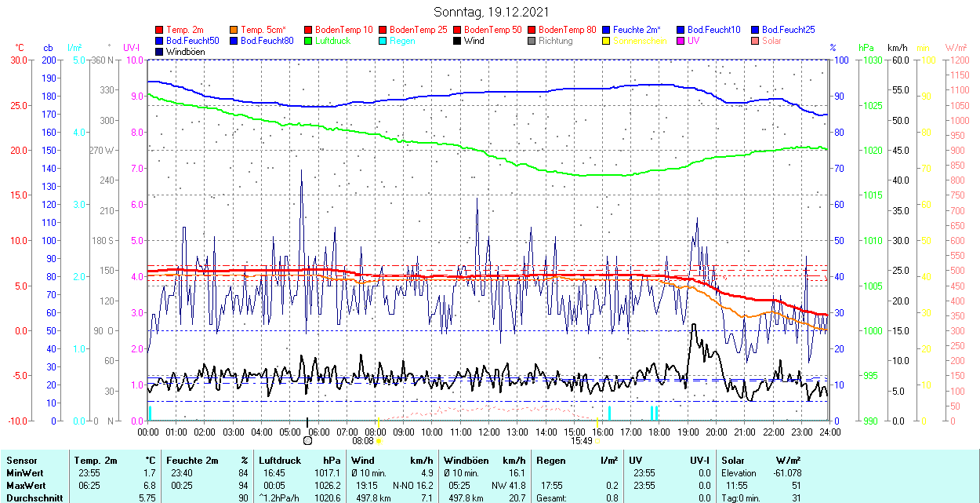The height and width of the screenshot is (503, 980).
Task: Click the dark blue Windböen legend square
Action: click(161, 52)
